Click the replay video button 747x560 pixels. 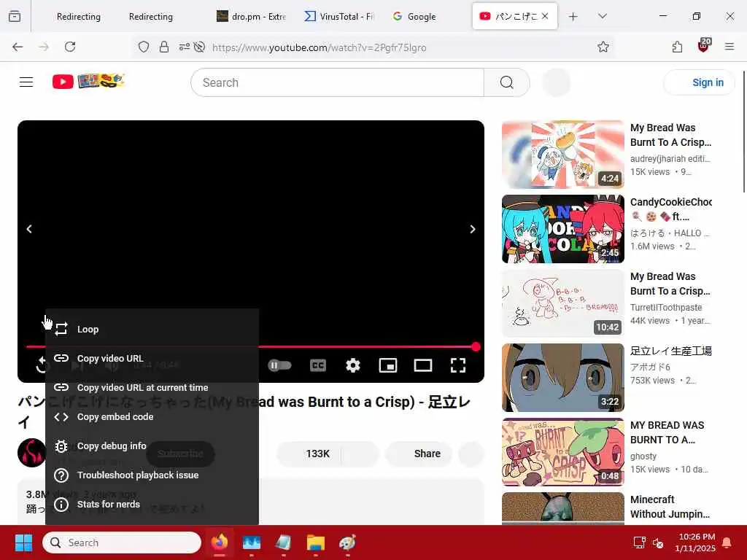(x=42, y=365)
